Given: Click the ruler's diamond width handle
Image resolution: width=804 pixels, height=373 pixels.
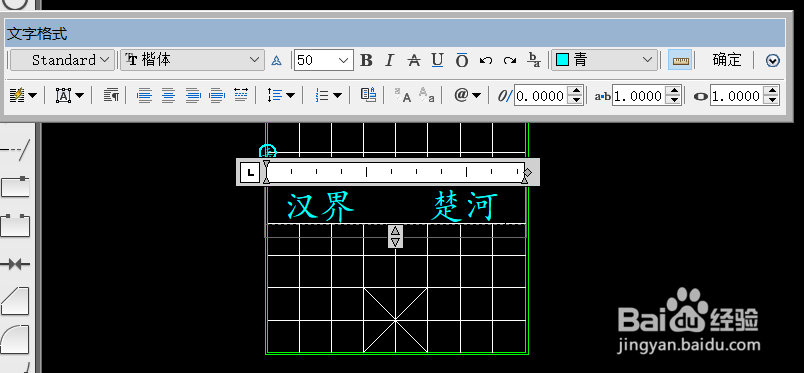Looking at the screenshot, I should (529, 172).
